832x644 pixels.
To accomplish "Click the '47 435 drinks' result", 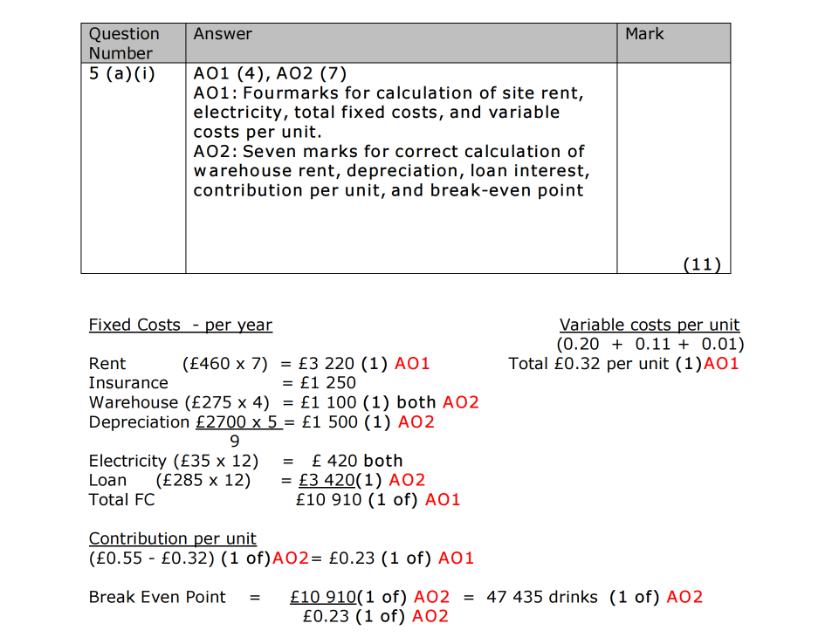I will point(541,597).
